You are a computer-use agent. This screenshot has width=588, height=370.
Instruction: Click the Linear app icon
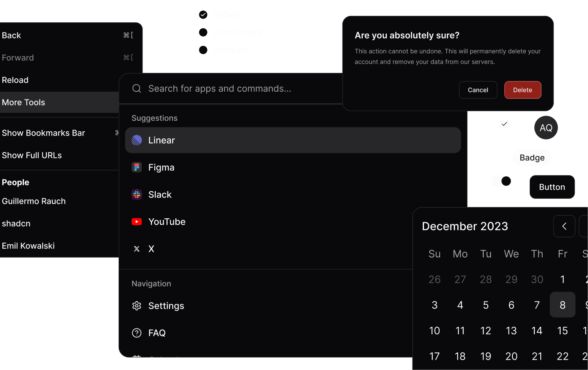pyautogui.click(x=137, y=140)
